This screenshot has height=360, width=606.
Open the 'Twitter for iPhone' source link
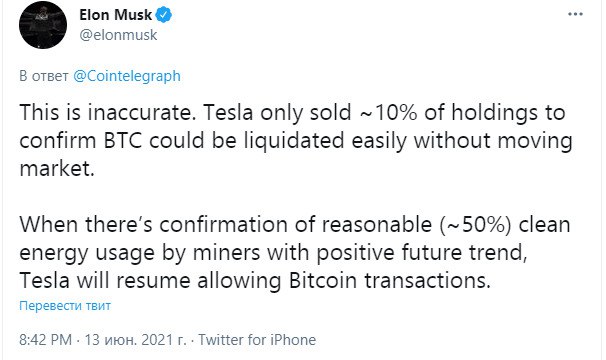257,340
